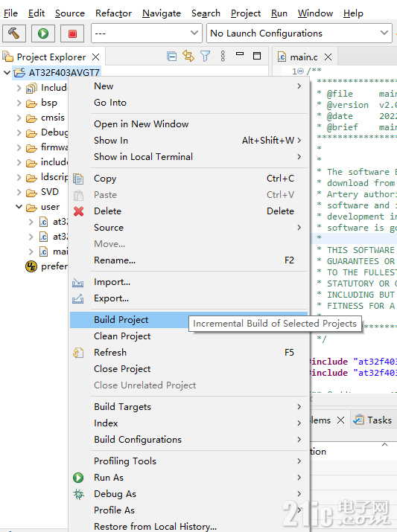Viewport: 397px width, 532px height.
Task: Open the Index submenu
Action: pos(188,423)
